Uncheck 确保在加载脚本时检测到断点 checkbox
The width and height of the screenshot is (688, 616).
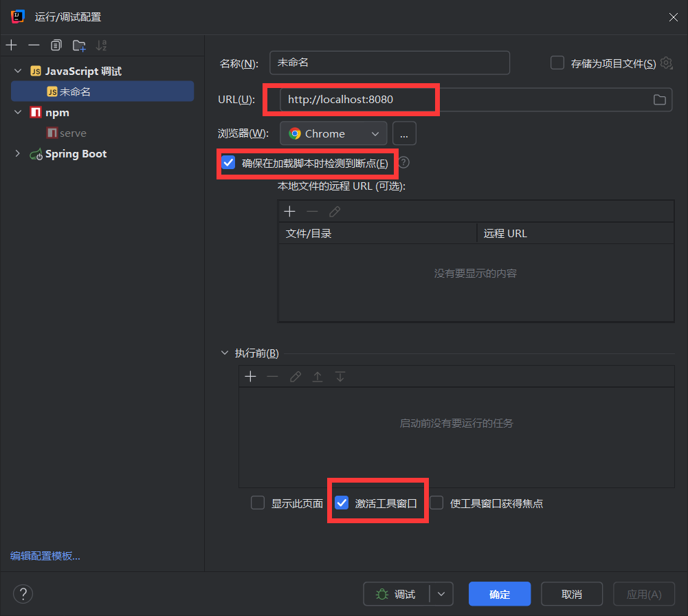[228, 163]
